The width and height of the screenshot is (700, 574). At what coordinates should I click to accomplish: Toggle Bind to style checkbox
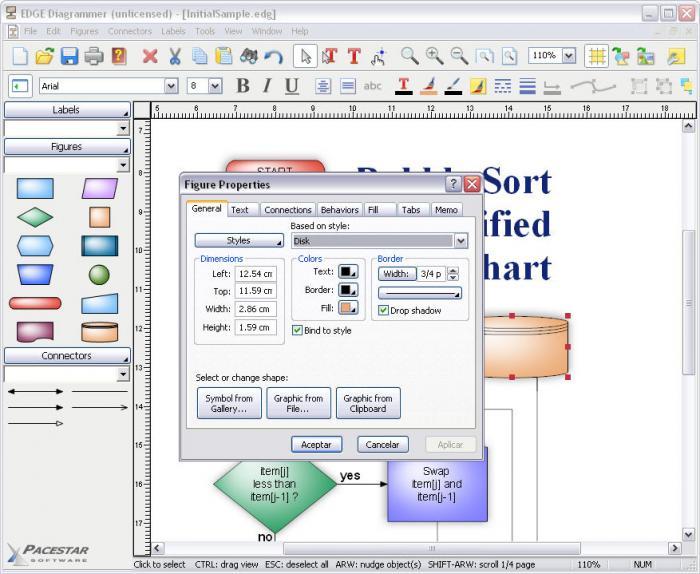(x=297, y=330)
